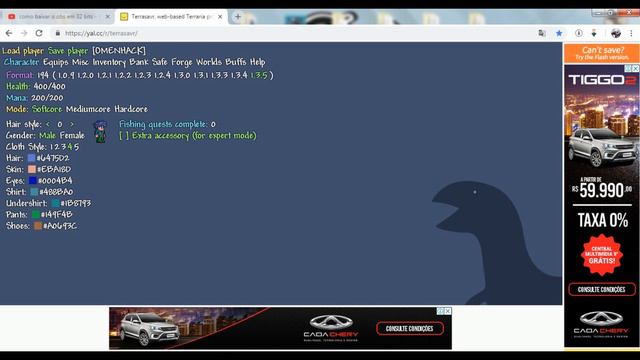The height and width of the screenshot is (360, 640).
Task: Open the Undershirt color swatch
Action: point(56,203)
